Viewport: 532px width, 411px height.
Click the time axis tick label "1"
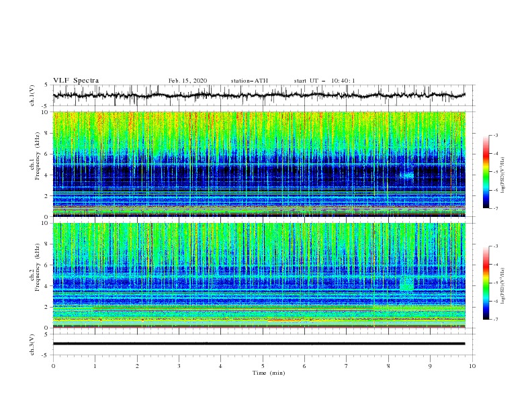95,366
